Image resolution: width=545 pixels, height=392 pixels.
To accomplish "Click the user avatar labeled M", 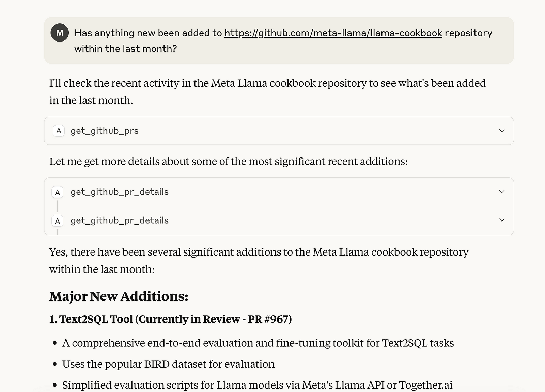I will (60, 33).
